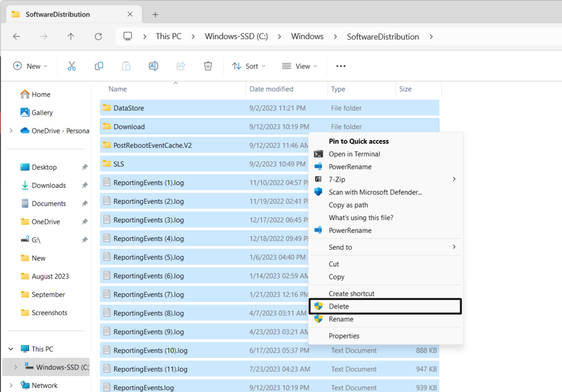Click Windows segment in address breadcrumb

(x=307, y=37)
